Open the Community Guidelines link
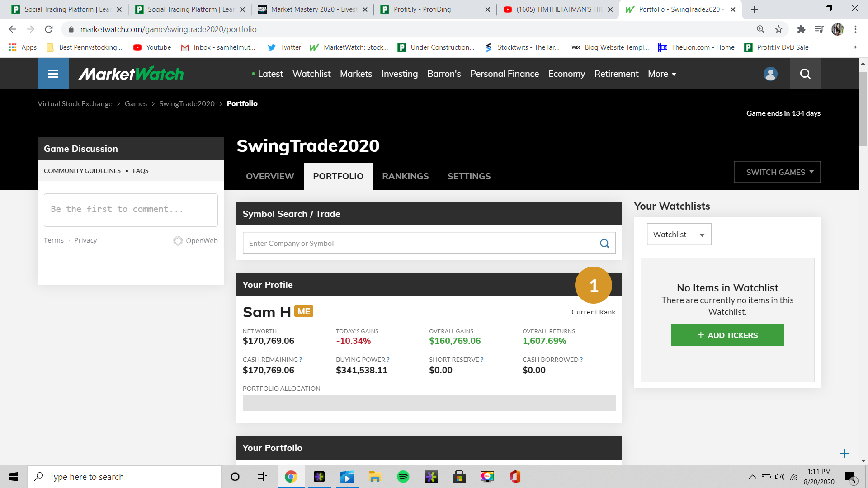 (82, 171)
